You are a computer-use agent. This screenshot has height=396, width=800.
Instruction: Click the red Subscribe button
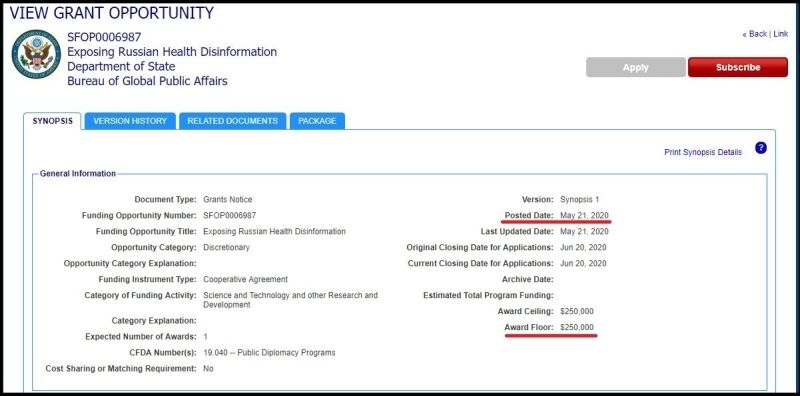point(738,67)
